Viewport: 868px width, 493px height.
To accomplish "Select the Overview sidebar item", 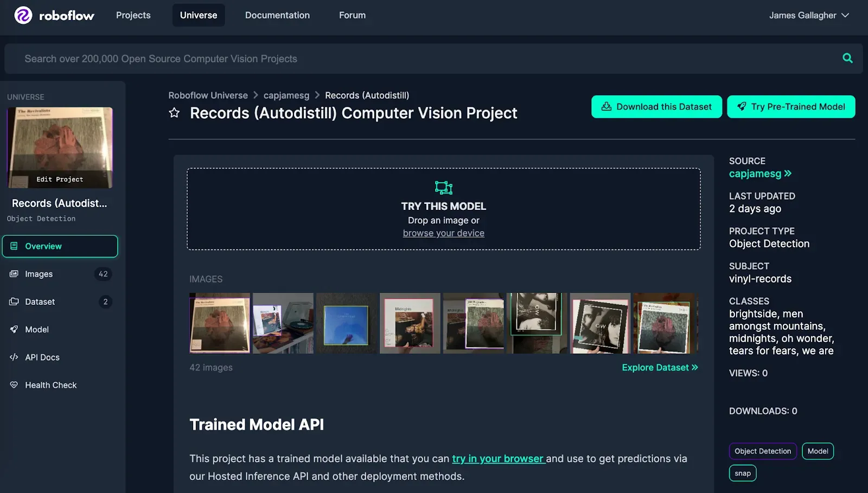I will click(x=60, y=246).
